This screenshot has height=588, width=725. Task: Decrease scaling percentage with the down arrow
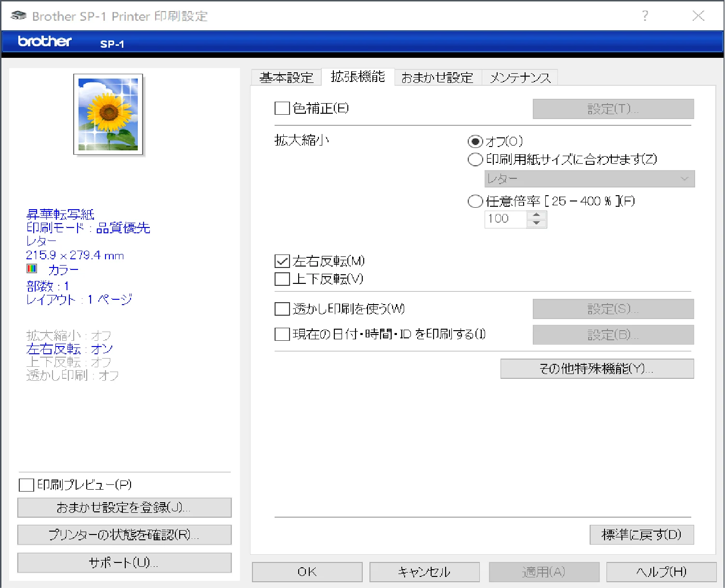(x=536, y=223)
